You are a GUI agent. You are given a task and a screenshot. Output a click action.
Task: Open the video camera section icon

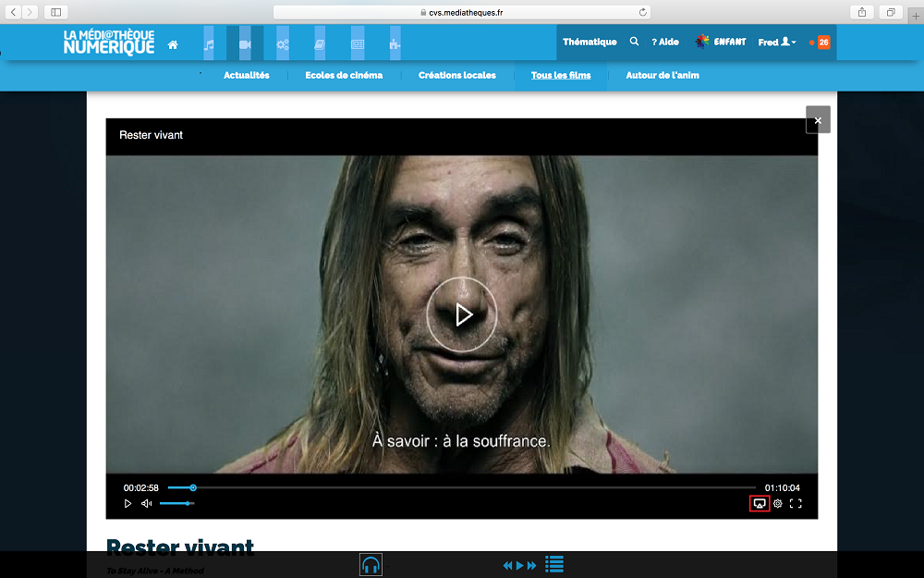pyautogui.click(x=245, y=43)
